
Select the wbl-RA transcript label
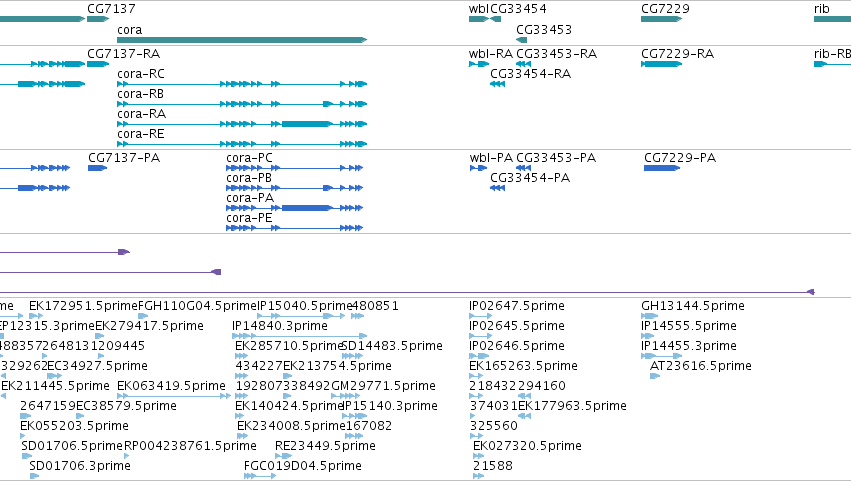(x=491, y=54)
